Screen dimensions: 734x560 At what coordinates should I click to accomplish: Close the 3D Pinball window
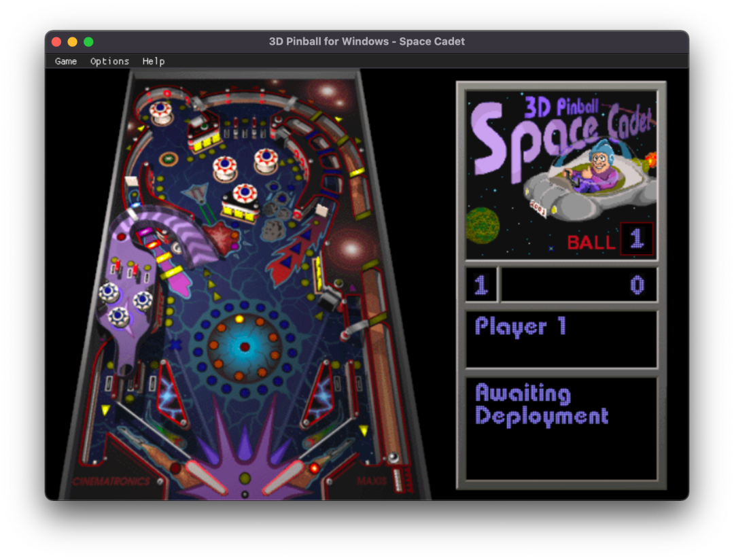[56, 42]
